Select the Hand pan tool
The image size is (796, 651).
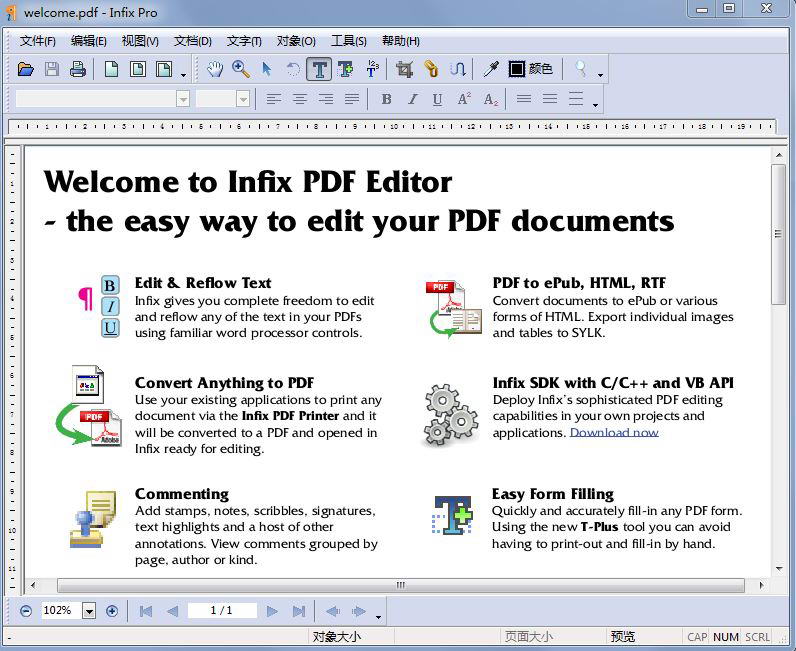tap(215, 69)
